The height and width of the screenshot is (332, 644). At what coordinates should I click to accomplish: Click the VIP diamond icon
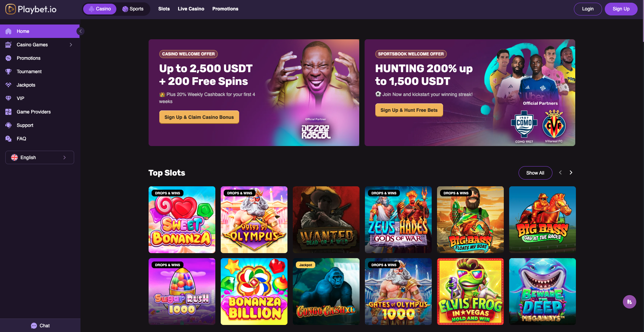pyautogui.click(x=8, y=98)
